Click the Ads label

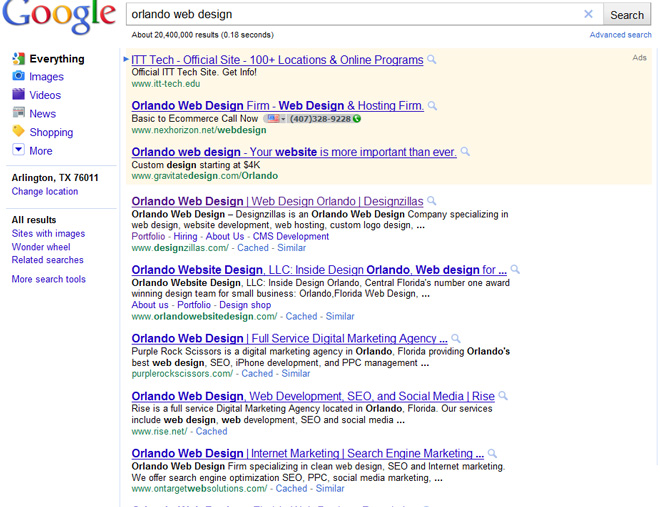(x=639, y=58)
